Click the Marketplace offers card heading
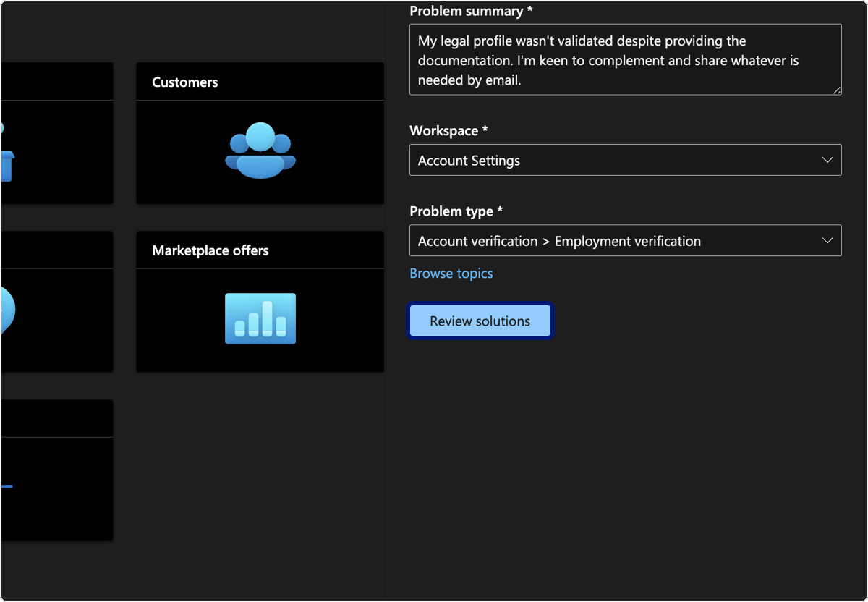Screen dimensions: 868x602 click(210, 250)
